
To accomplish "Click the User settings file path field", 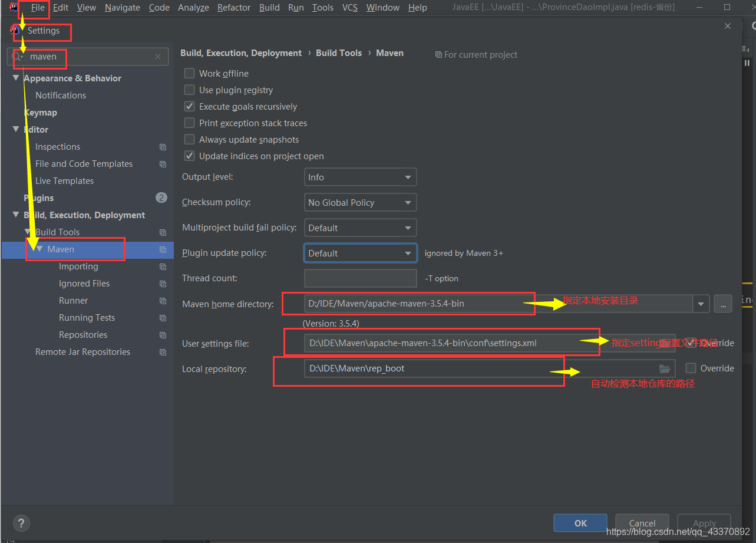I will pyautogui.click(x=490, y=343).
